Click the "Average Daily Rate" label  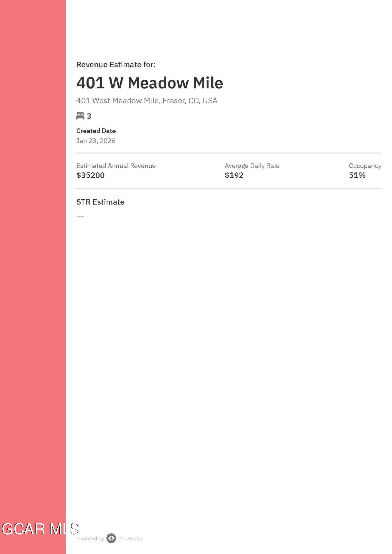tap(252, 166)
